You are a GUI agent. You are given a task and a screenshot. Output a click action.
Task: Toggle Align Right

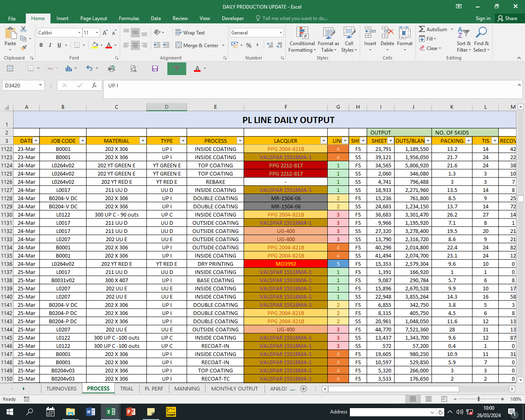coord(144,45)
